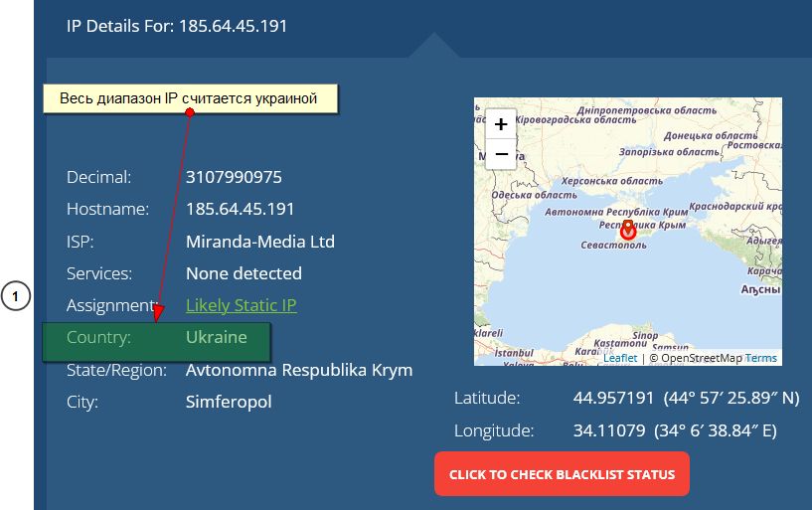812x510 pixels.
Task: Zoom out on the map
Action: pyautogui.click(x=501, y=154)
